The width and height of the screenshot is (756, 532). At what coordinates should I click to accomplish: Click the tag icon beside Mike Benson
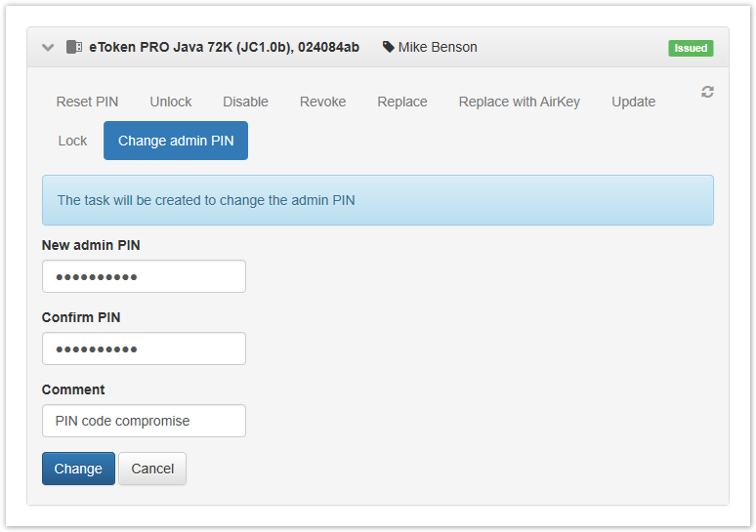pos(388,47)
